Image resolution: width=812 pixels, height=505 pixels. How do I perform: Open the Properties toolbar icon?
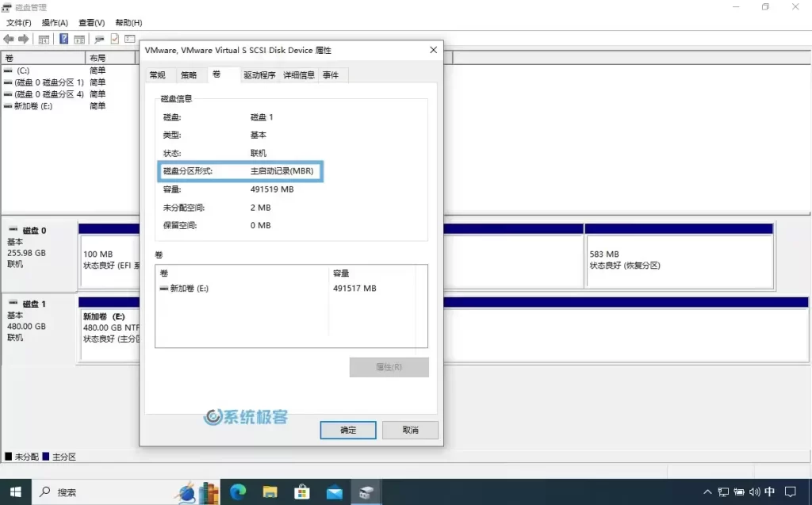115,38
